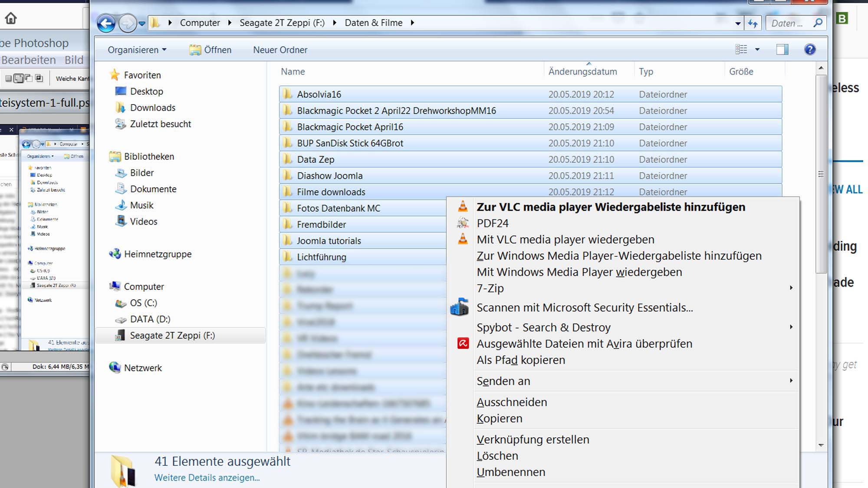
Task: Choose Kopieren from context menu
Action: pos(499,419)
